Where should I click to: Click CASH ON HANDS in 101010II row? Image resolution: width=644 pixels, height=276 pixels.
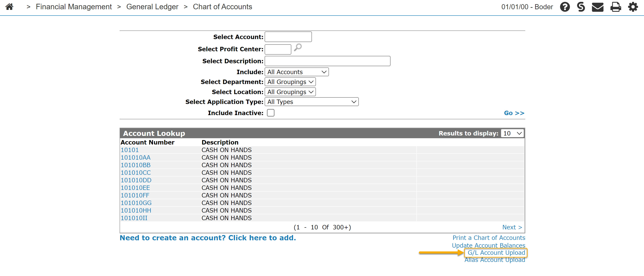pyautogui.click(x=227, y=218)
